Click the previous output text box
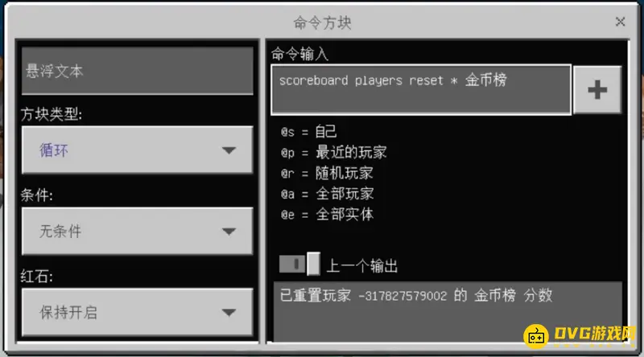The image size is (644, 357). 448,311
